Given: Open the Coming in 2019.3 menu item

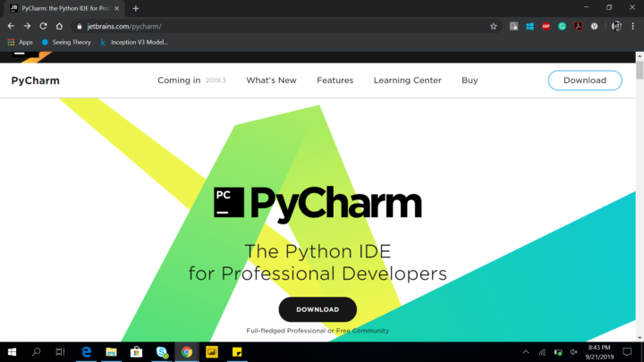Looking at the screenshot, I should click(x=191, y=80).
